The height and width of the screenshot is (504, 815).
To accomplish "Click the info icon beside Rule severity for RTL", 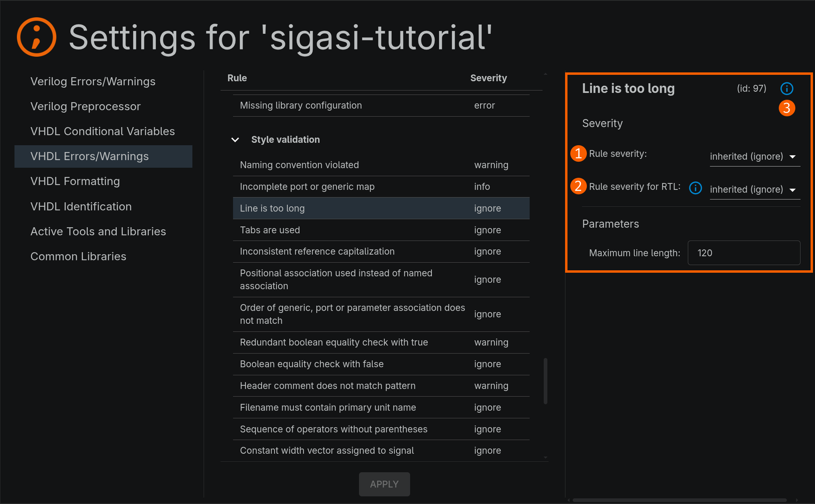I will [x=695, y=188].
